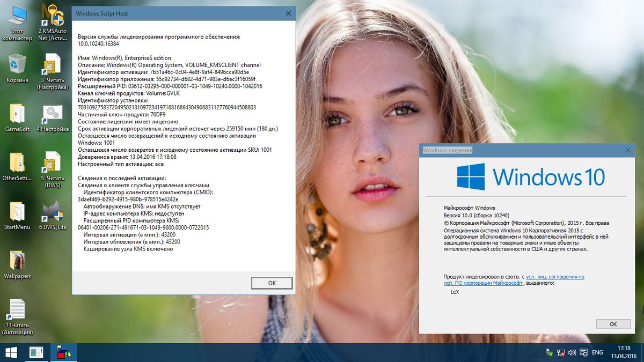644x362 pixels.
Task: Click the 'Windows: сведения' title text
Action: (x=448, y=150)
